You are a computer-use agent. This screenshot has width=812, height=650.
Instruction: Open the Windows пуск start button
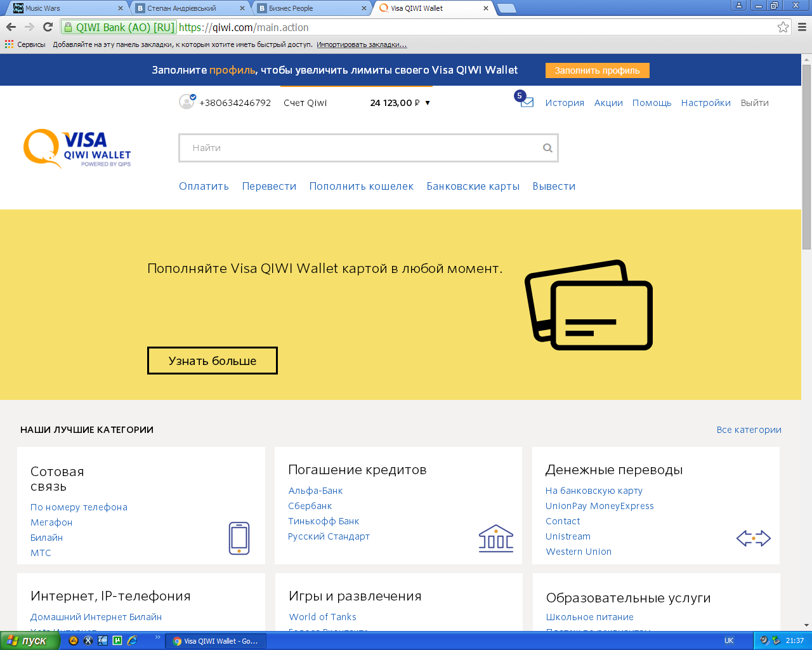30,640
